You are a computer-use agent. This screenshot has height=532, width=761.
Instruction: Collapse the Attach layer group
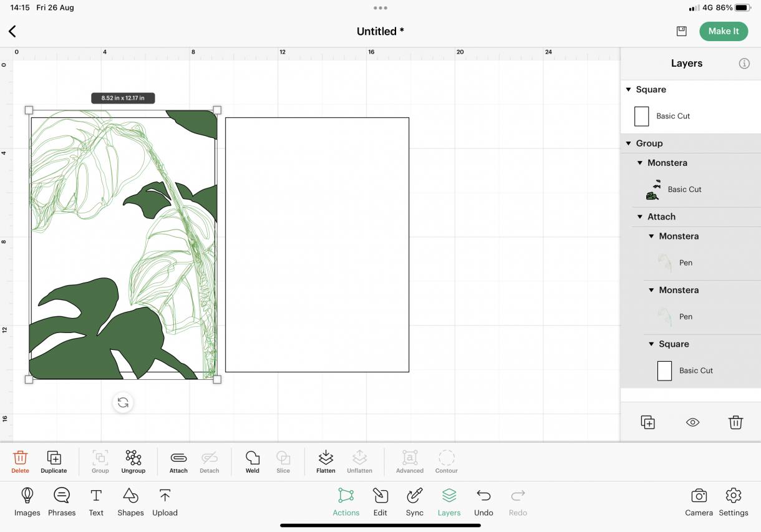(x=640, y=217)
